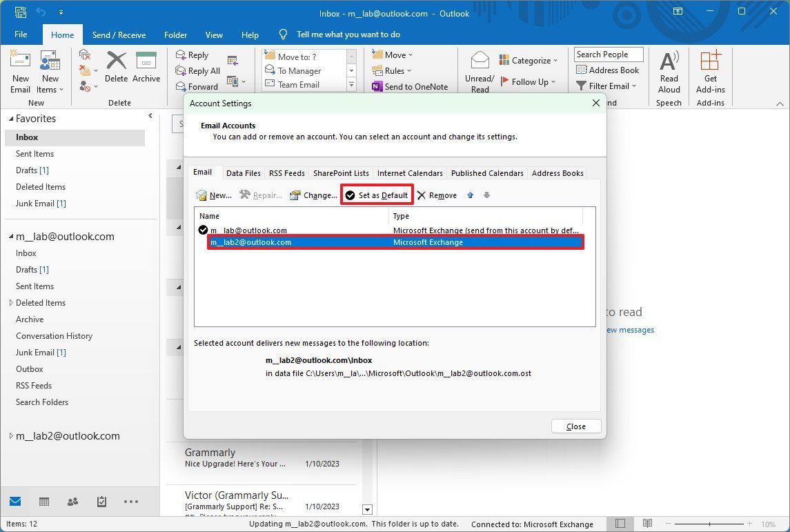790x532 pixels.
Task: Select the Data Files tab in dialog
Action: coord(244,173)
